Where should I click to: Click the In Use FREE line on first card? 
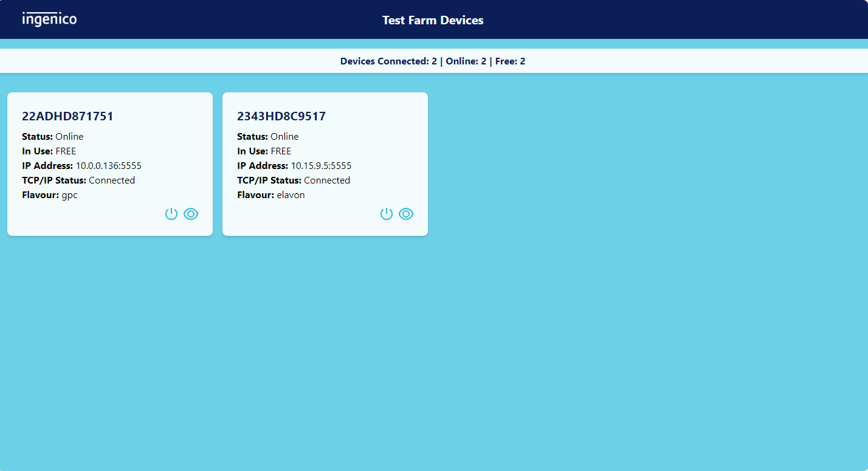49,151
